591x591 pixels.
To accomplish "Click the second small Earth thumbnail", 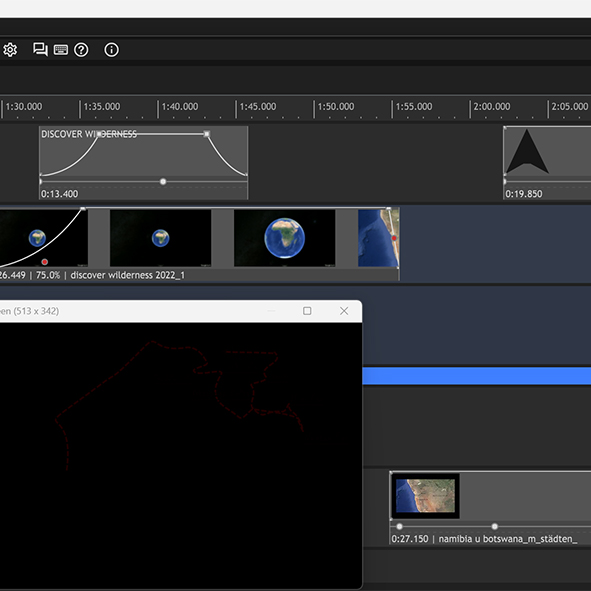I will point(161,238).
